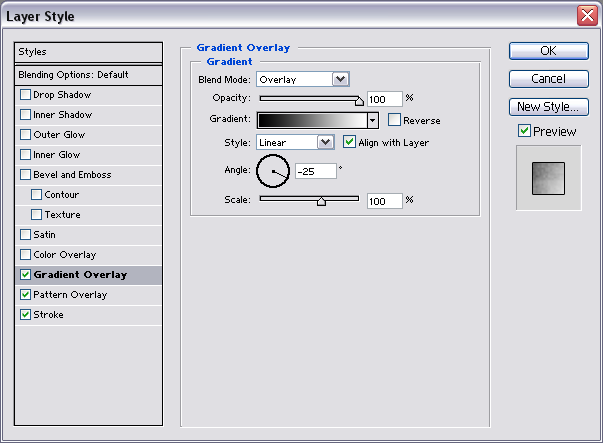603x443 pixels.
Task: Enable the Contour checkbox
Action: click(37, 195)
